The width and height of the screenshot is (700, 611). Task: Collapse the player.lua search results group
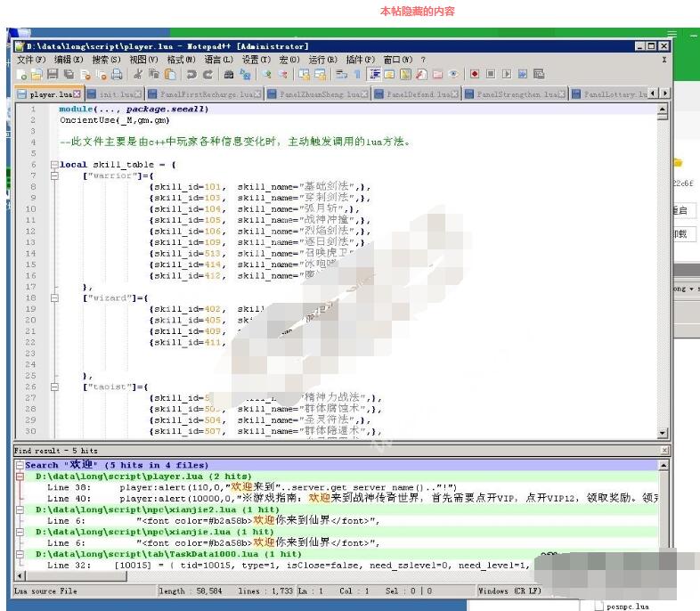coord(20,477)
